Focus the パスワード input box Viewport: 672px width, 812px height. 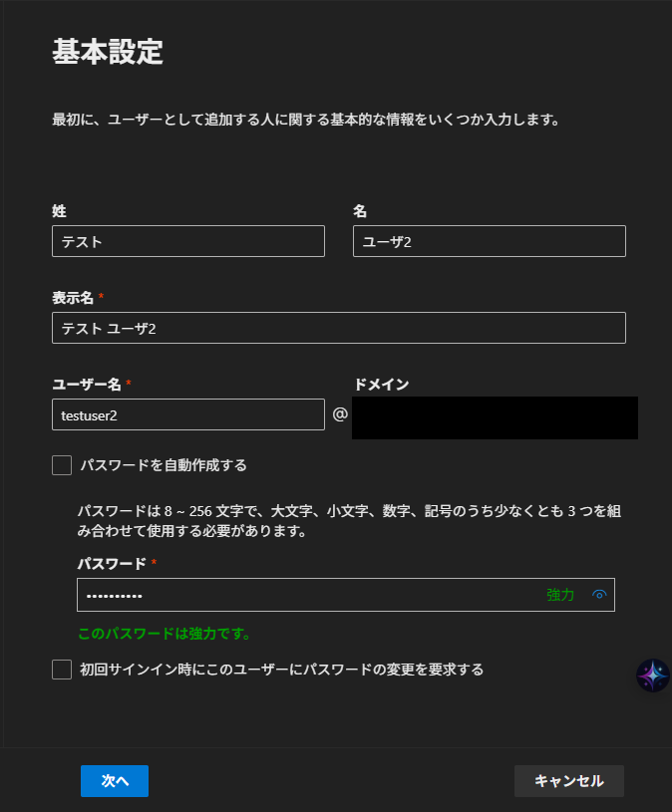[309, 595]
